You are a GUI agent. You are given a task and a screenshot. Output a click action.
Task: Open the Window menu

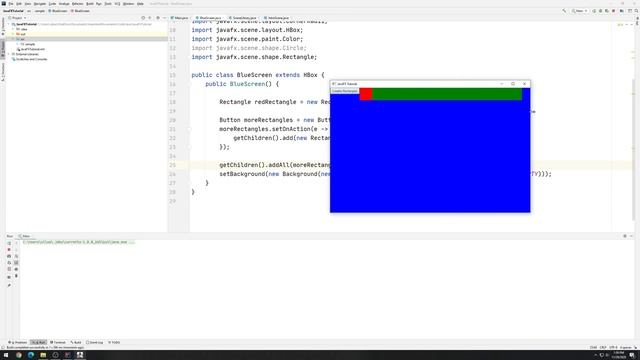[x=129, y=4]
